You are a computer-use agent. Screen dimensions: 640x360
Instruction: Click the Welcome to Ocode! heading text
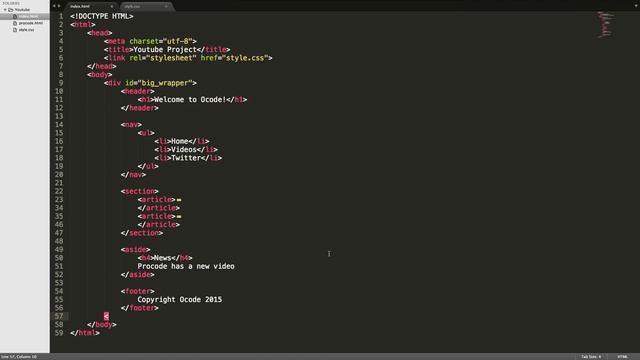(x=190, y=100)
